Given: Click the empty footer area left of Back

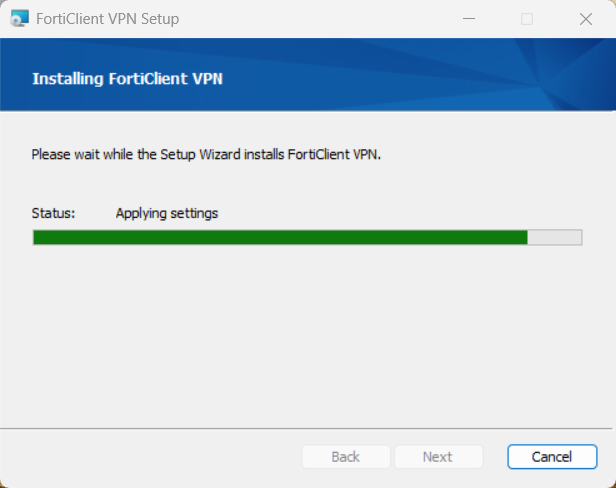Looking at the screenshot, I should (150, 457).
